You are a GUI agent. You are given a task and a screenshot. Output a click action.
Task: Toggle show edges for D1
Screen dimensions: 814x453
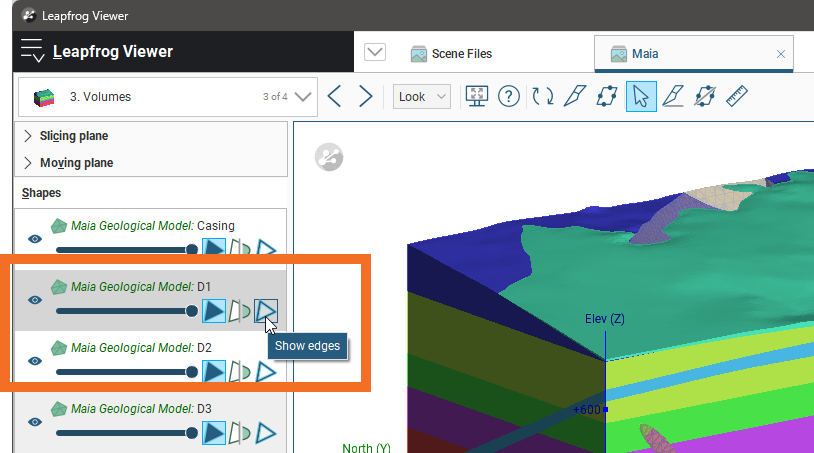click(x=266, y=311)
